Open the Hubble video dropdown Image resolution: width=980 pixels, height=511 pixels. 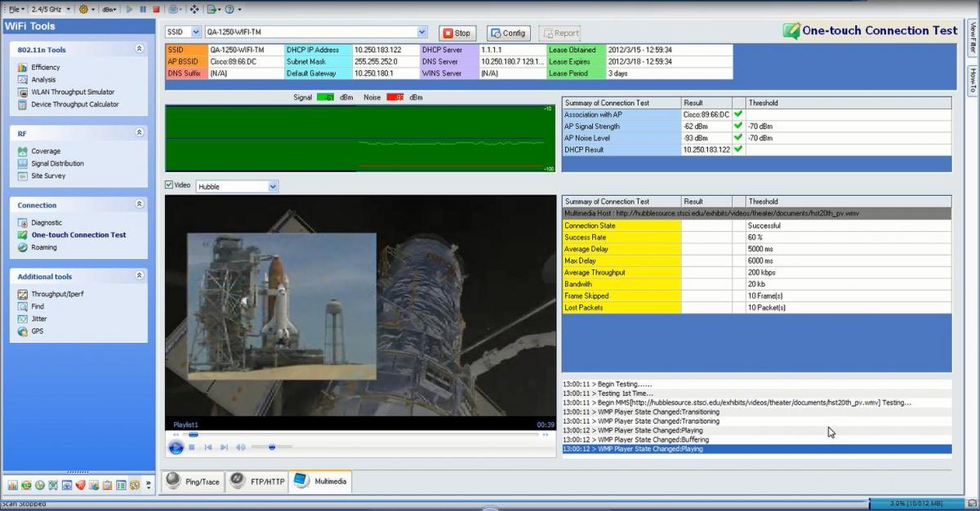point(273,186)
